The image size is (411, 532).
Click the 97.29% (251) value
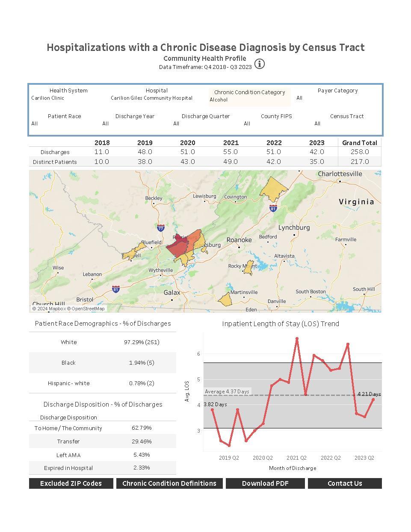pyautogui.click(x=142, y=342)
